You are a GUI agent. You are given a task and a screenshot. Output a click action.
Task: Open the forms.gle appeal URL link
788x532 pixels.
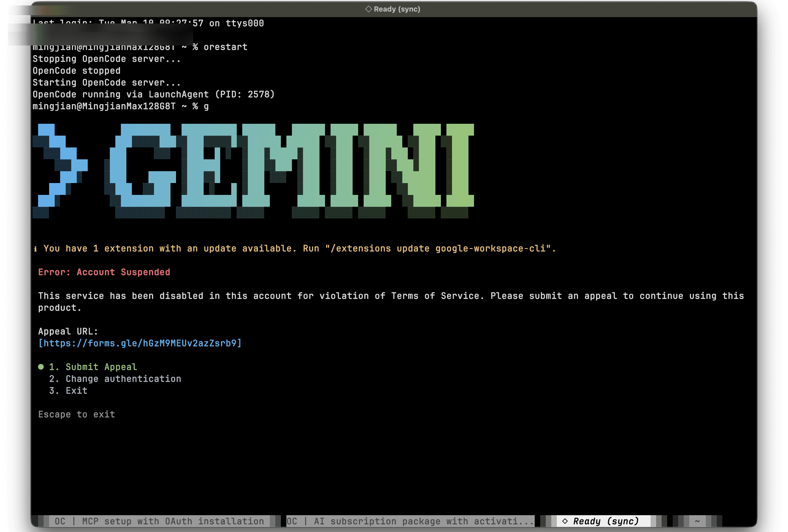pos(140,343)
